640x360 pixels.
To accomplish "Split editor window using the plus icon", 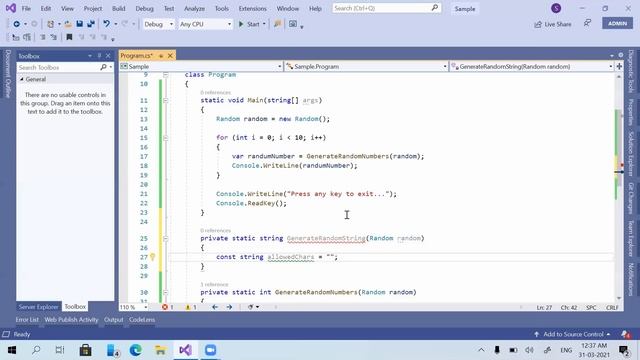I will (619, 66).
